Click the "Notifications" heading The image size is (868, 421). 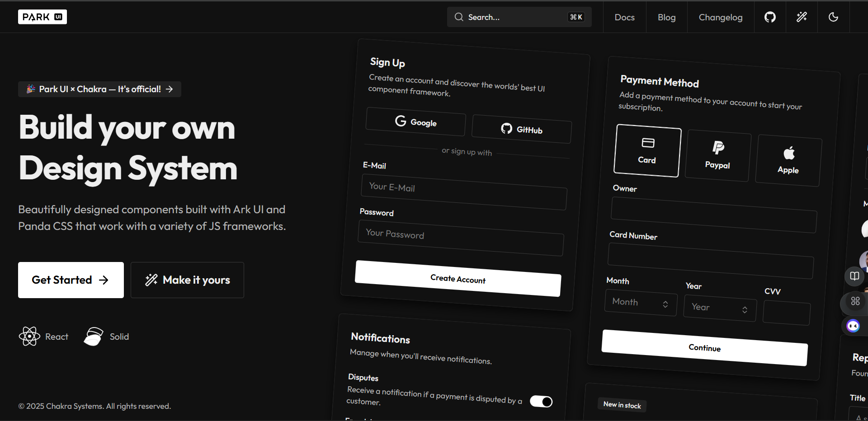381,338
